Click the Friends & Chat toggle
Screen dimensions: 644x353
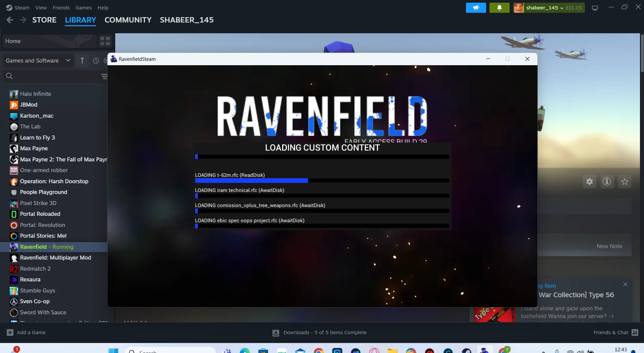coord(614,332)
